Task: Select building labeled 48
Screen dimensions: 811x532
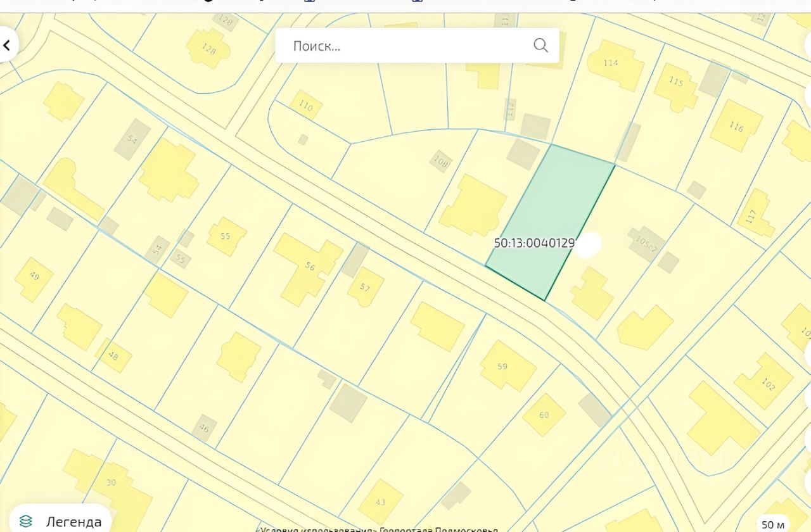Action: pos(113,356)
